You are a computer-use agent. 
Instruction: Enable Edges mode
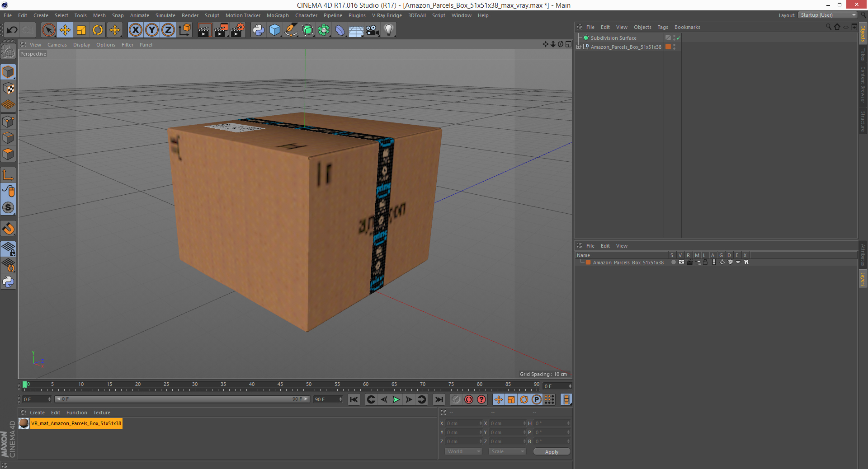8,138
